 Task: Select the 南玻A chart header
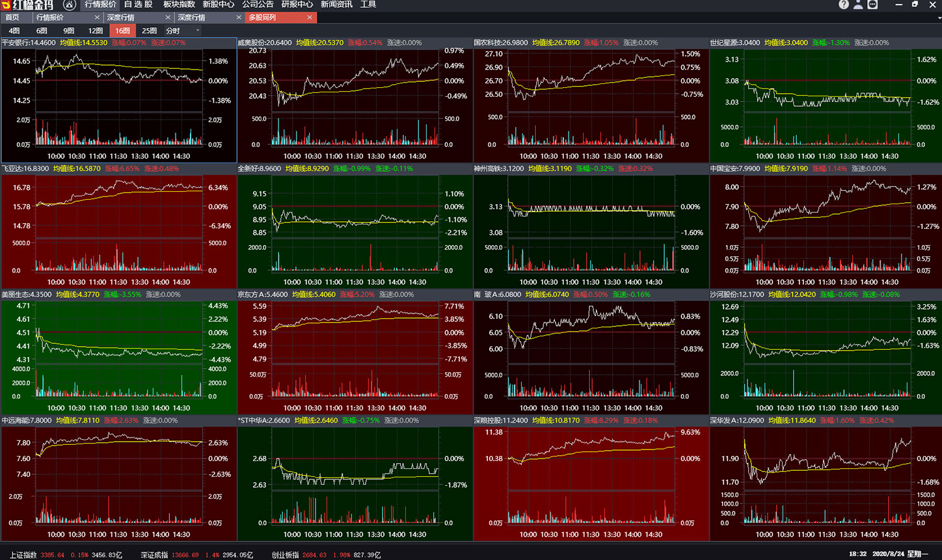click(x=591, y=294)
